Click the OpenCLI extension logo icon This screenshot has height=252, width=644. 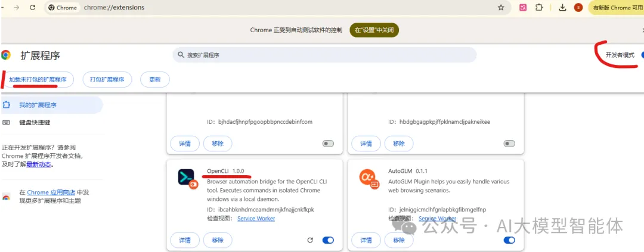[187, 178]
